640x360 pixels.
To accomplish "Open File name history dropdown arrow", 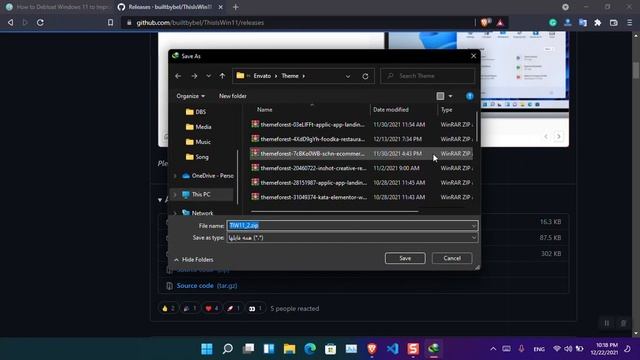I will (473, 226).
